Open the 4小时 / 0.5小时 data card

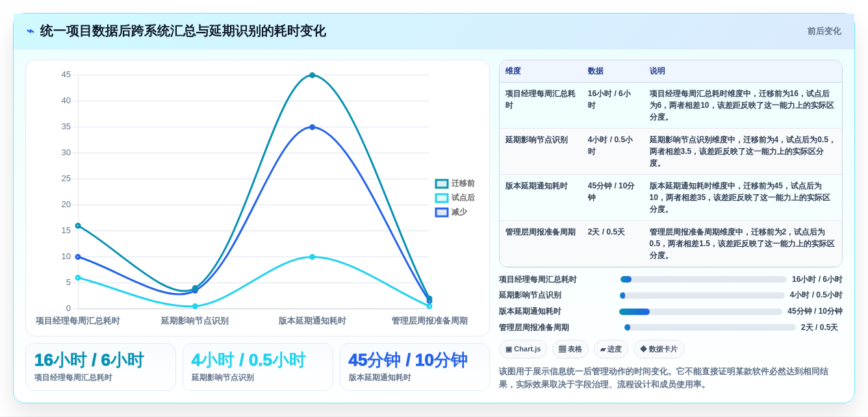pyautogui.click(x=258, y=367)
